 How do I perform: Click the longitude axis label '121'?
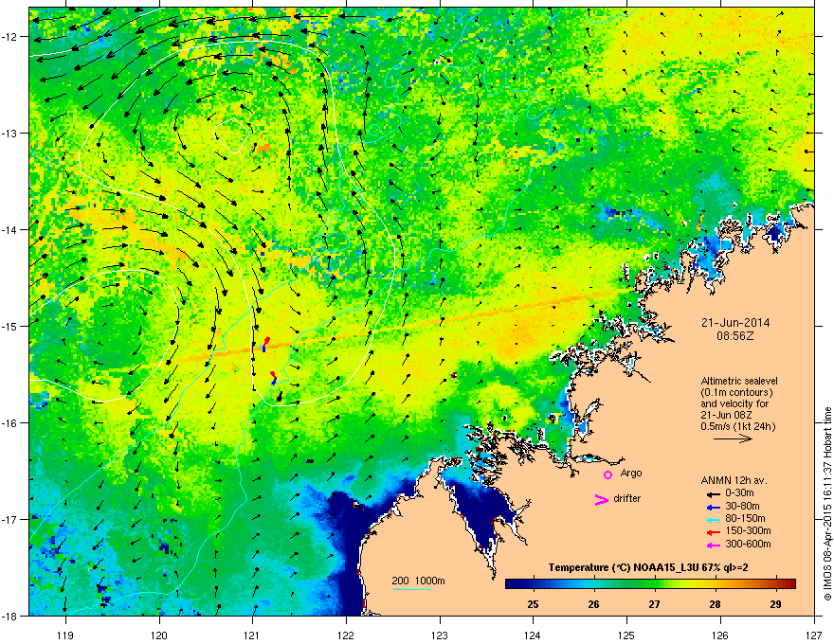tap(252, 635)
